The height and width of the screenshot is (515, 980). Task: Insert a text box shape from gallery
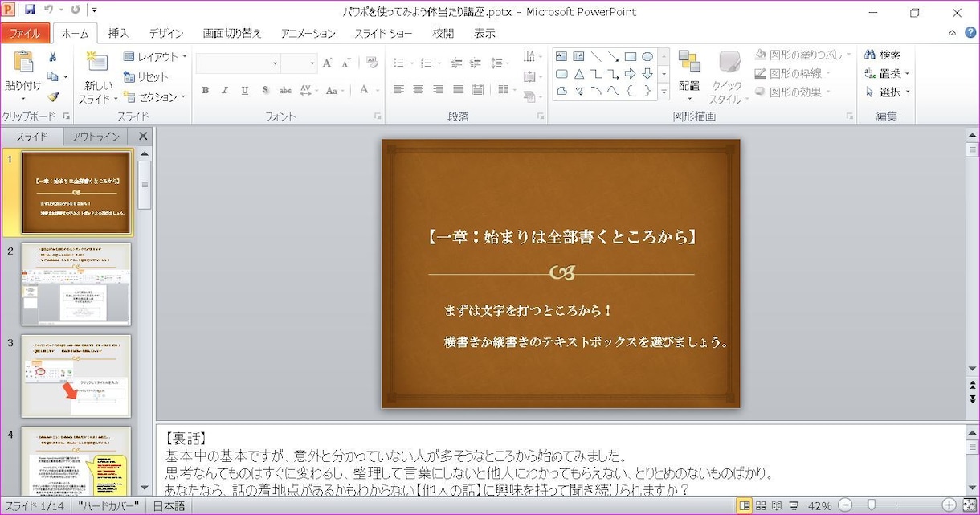tap(561, 56)
